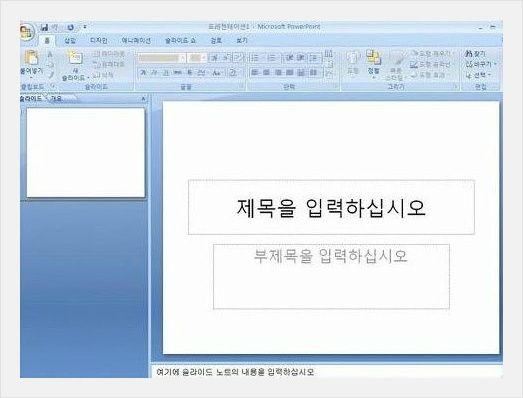The width and height of the screenshot is (523, 398).
Task: Toggle italic formatting
Action: tap(154, 72)
